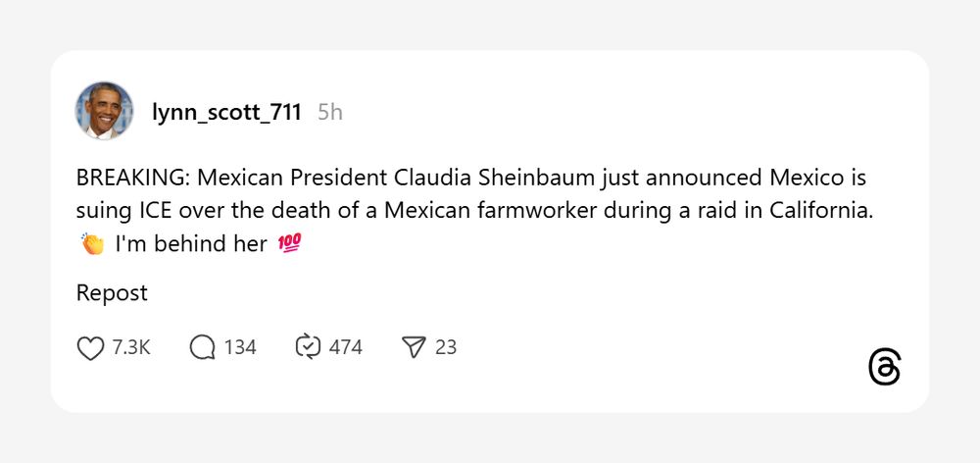
Task: Share the post with the paper plane icon
Action: pyautogui.click(x=415, y=347)
